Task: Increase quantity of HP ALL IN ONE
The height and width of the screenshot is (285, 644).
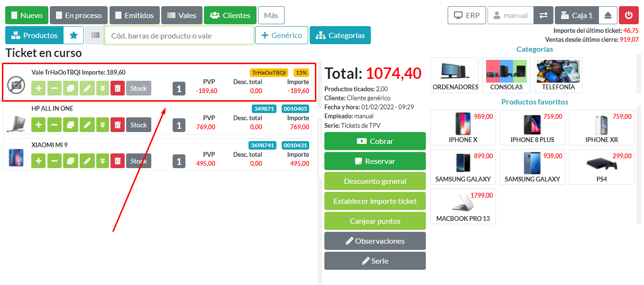Action: point(38,125)
